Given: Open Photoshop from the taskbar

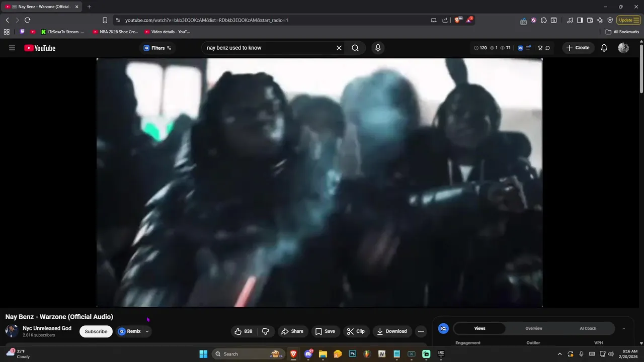Looking at the screenshot, I should click(352, 354).
